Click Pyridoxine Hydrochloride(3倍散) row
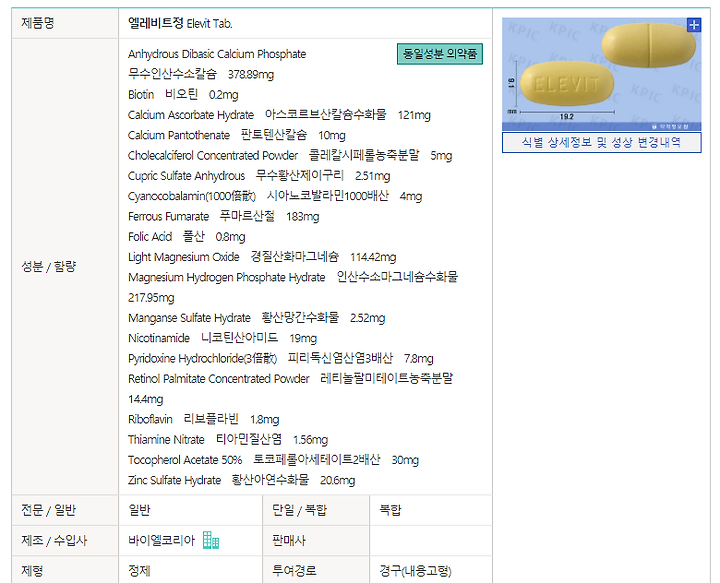 tap(281, 359)
